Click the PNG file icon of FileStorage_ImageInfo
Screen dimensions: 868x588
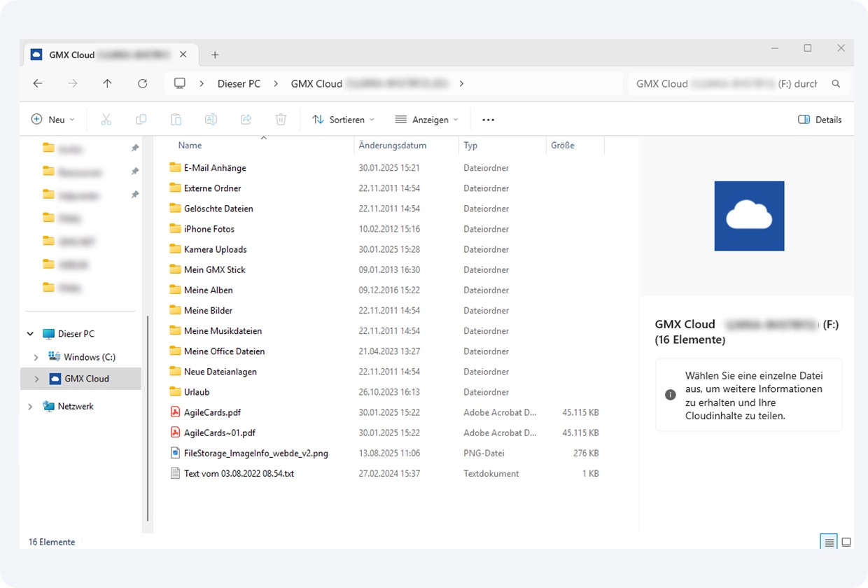pos(176,453)
